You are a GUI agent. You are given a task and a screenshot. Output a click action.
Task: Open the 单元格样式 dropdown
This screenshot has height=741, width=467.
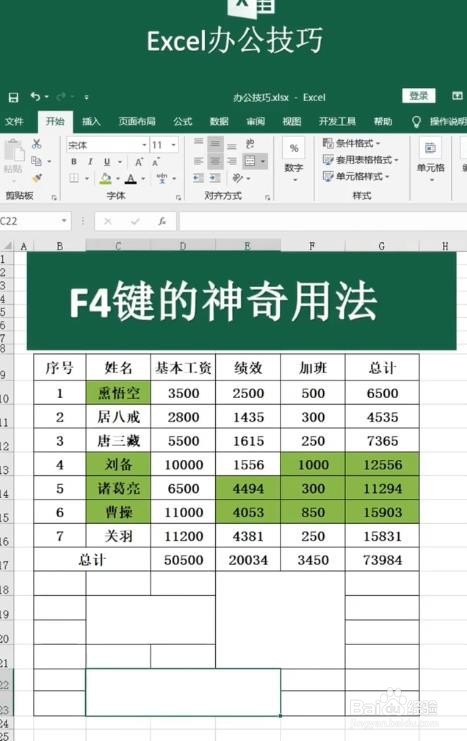[x=356, y=176]
